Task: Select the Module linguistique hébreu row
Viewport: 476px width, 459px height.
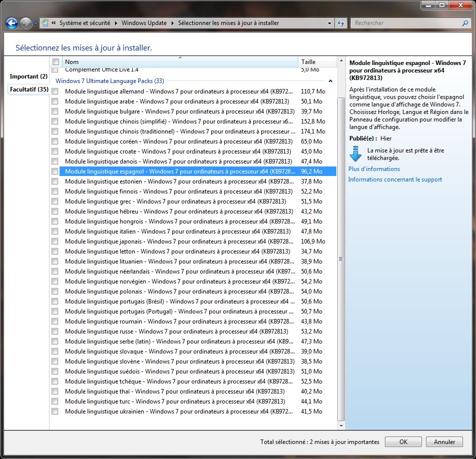Action: pyautogui.click(x=198, y=211)
